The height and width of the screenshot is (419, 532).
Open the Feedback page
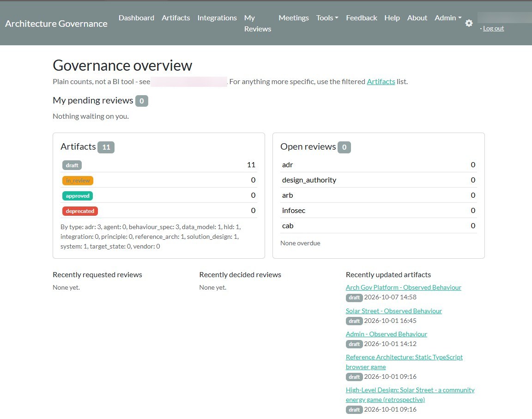click(361, 18)
